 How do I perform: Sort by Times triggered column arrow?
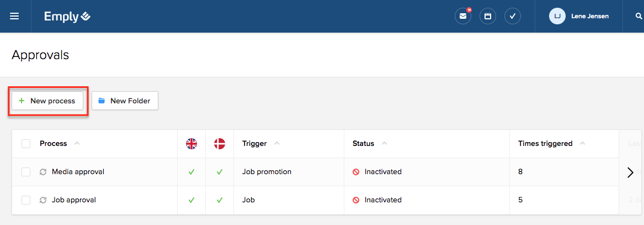[x=582, y=144]
